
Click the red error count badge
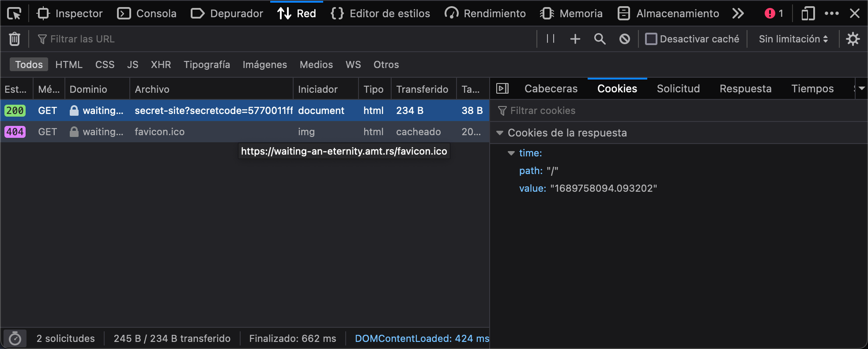[774, 14]
